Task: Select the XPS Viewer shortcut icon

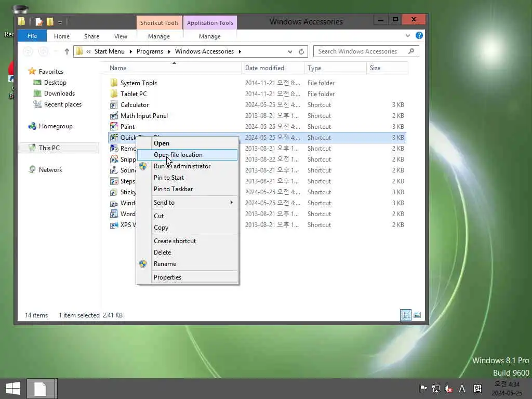Action: pos(114,224)
